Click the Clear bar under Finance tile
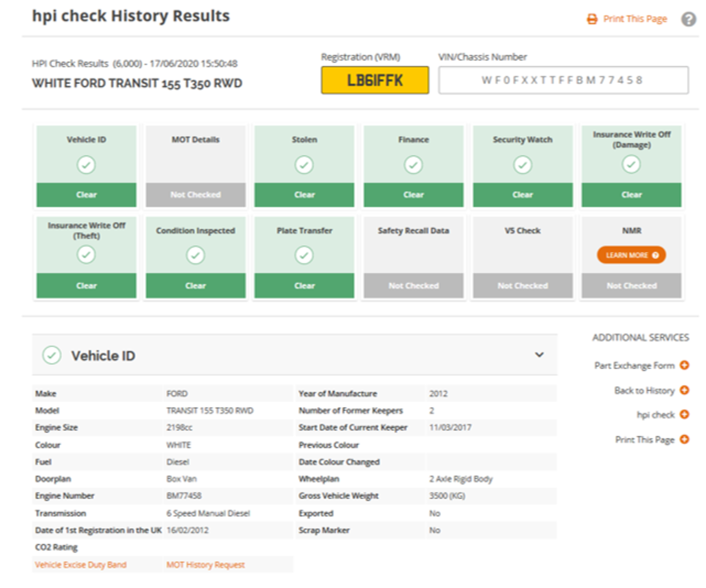The width and height of the screenshot is (706, 588). tap(413, 195)
